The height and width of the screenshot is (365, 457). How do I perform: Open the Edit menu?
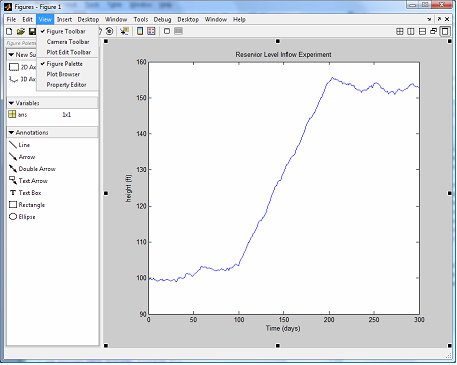[27, 19]
